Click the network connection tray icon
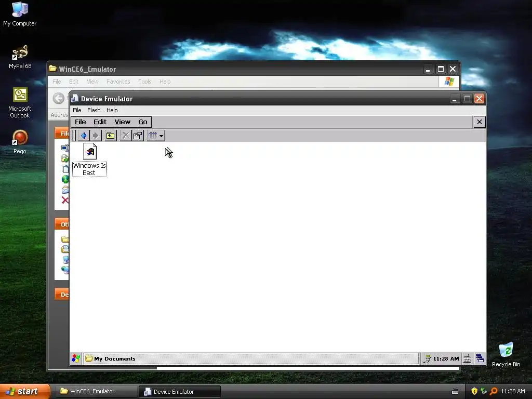532x399 pixels. coord(484,391)
